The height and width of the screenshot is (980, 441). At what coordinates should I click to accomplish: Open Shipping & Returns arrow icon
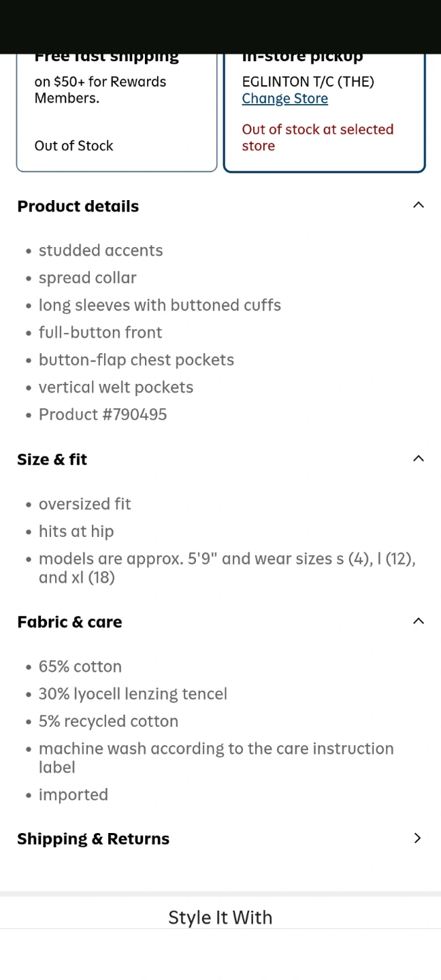[418, 838]
